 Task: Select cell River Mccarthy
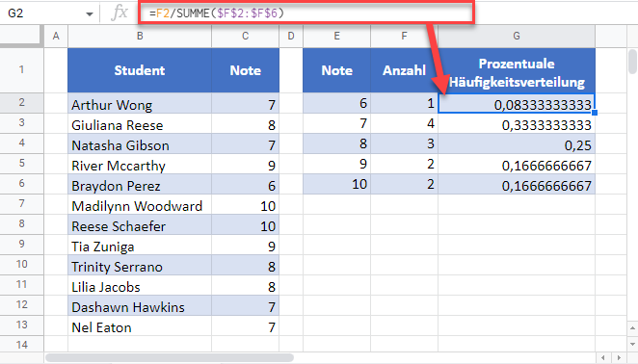pos(140,164)
